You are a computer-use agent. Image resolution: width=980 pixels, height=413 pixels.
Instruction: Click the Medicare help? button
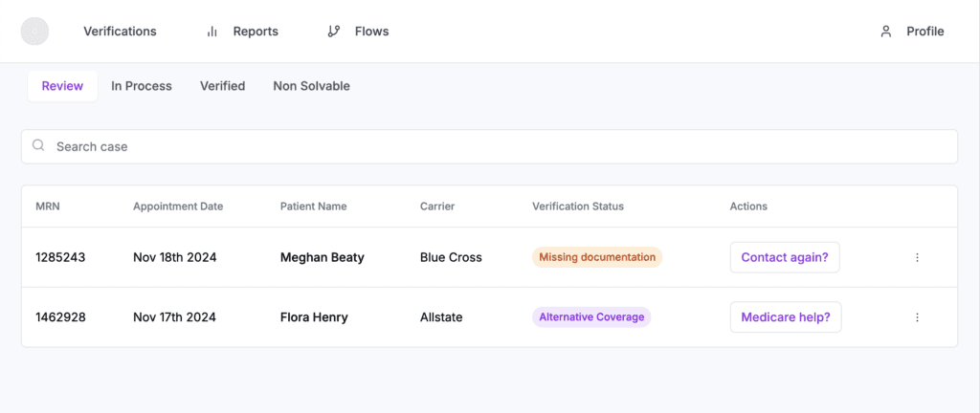(x=785, y=317)
